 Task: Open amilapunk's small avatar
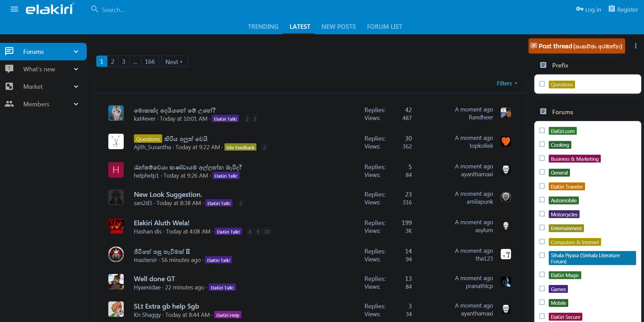506,197
